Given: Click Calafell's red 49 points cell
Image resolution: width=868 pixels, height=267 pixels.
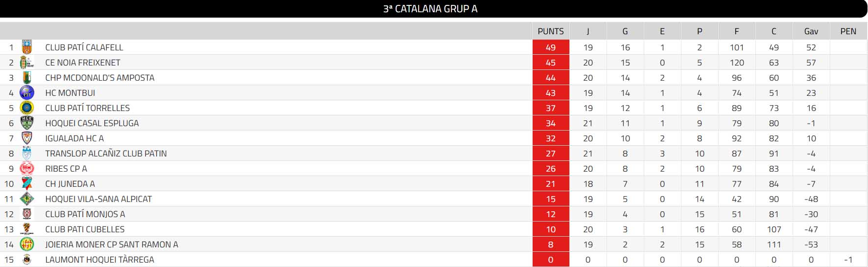Looking at the screenshot, I should (x=551, y=47).
